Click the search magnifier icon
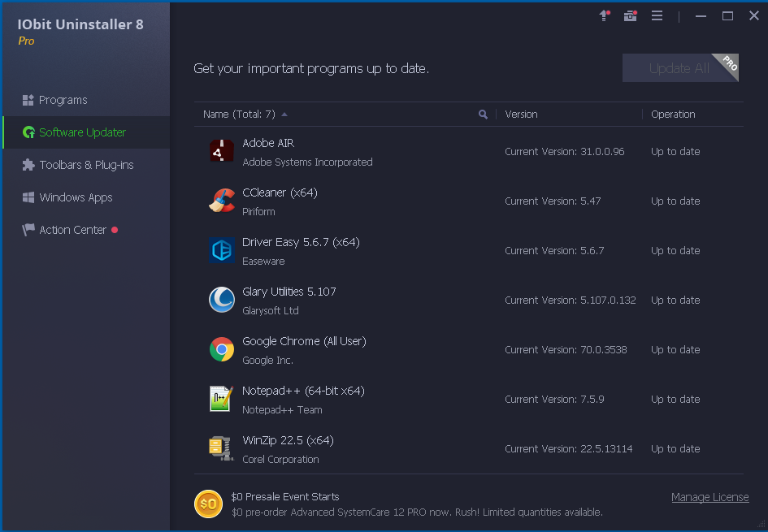This screenshot has height=532, width=768. (483, 114)
